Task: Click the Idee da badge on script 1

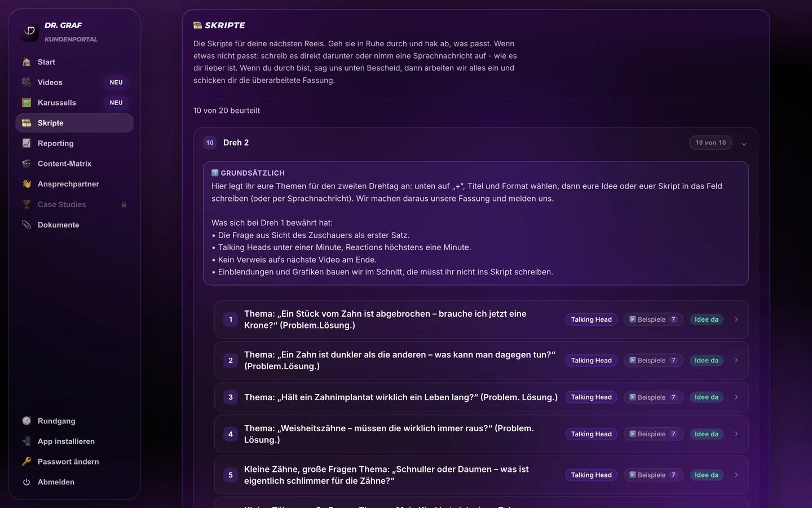Action: 707,319
